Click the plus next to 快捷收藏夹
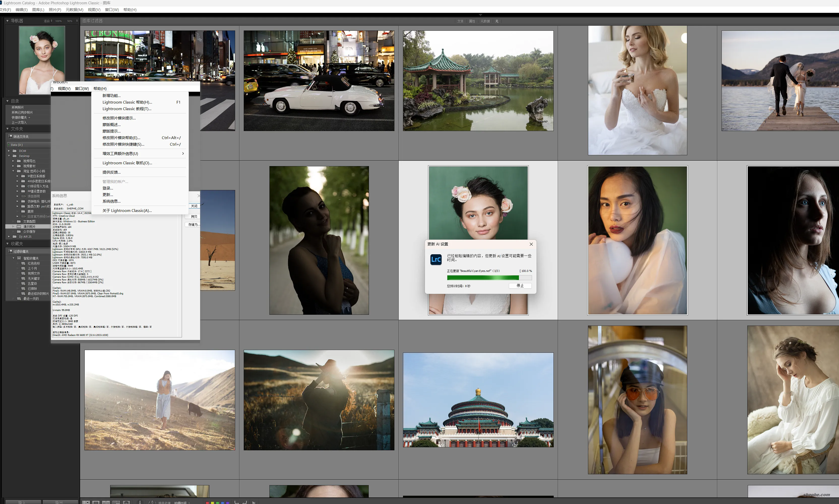Screen dimensions: 839x504 coord(29,117)
